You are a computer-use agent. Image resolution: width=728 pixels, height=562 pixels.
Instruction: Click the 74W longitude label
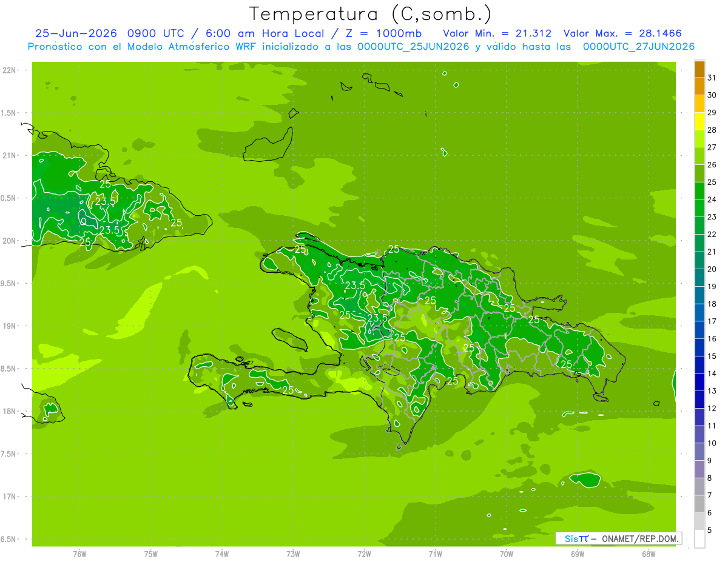point(222,554)
